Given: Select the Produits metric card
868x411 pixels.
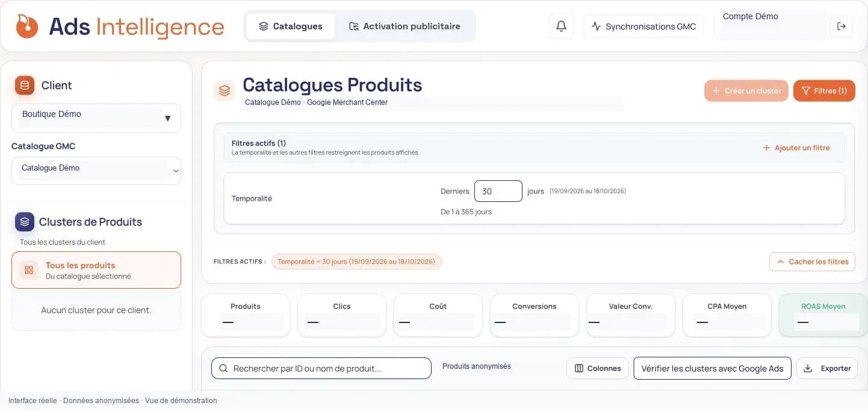Looking at the screenshot, I should pos(246,315).
